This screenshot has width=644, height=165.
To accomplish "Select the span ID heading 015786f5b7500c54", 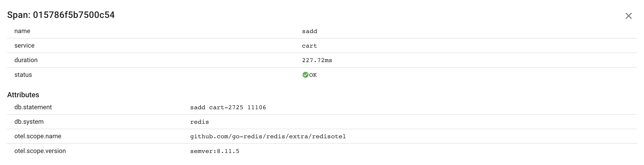I will point(61,15).
